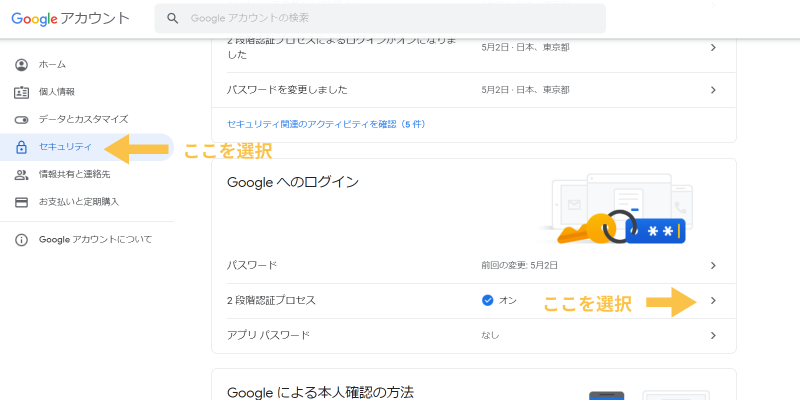Viewport: 801px width, 400px height.
Task: Open the 情報共有と連絡先 menu item
Action: point(87,175)
